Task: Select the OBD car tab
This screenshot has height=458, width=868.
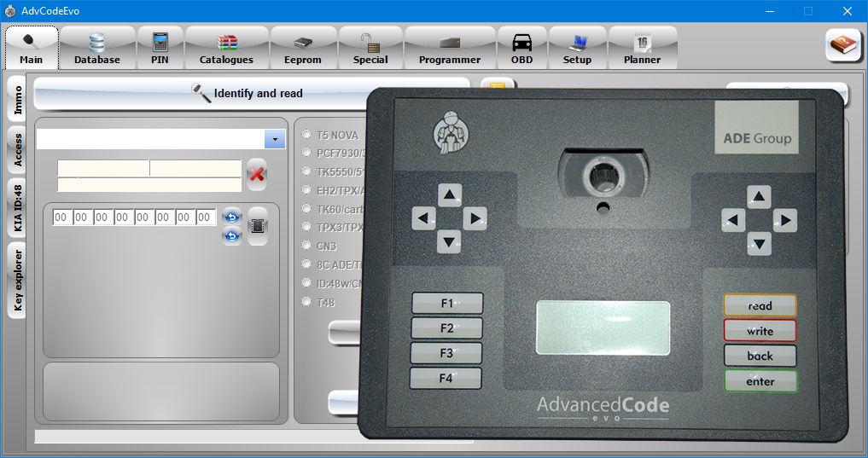Action: (522, 48)
